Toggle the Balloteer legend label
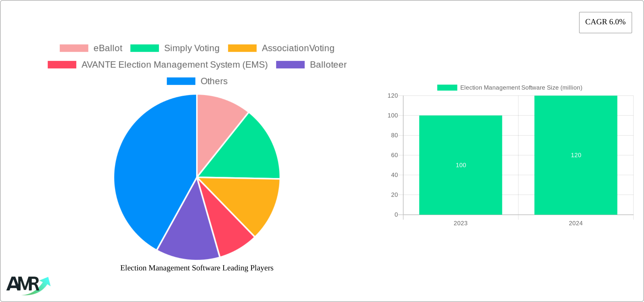Viewport: 644px width, 302px height. tap(328, 65)
